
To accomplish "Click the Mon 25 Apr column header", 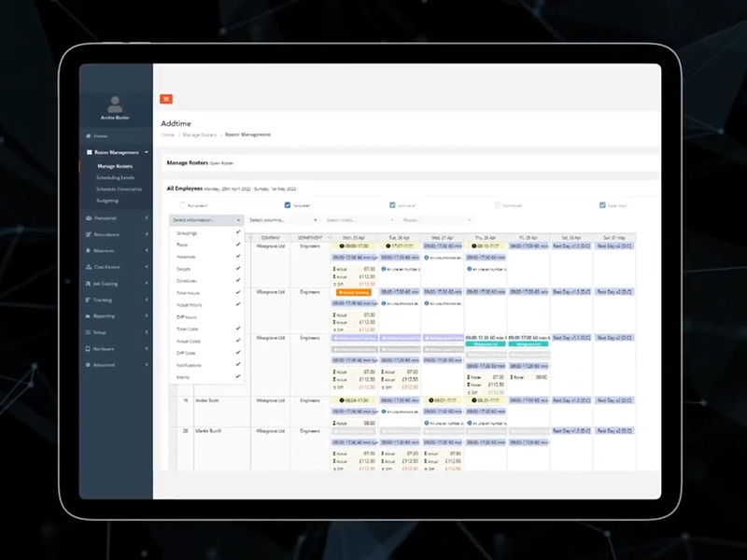I will tap(354, 238).
